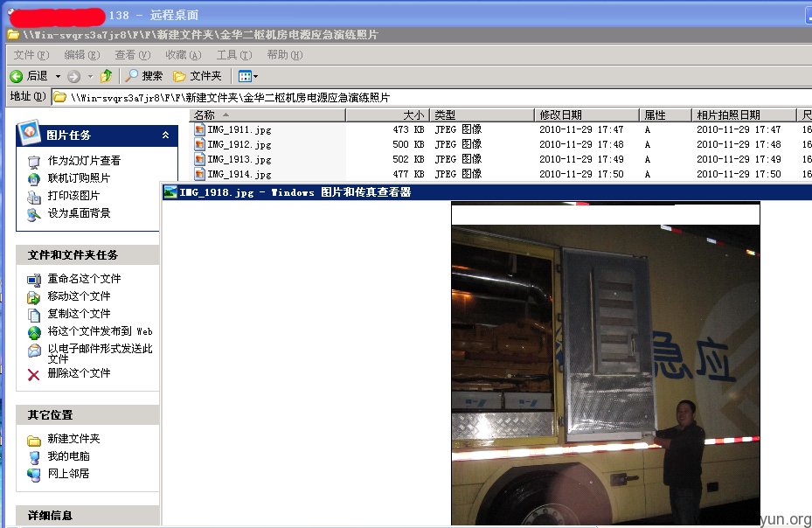This screenshot has height=528, width=812.
Task: Sort by 属性 column header
Action: tap(665, 115)
